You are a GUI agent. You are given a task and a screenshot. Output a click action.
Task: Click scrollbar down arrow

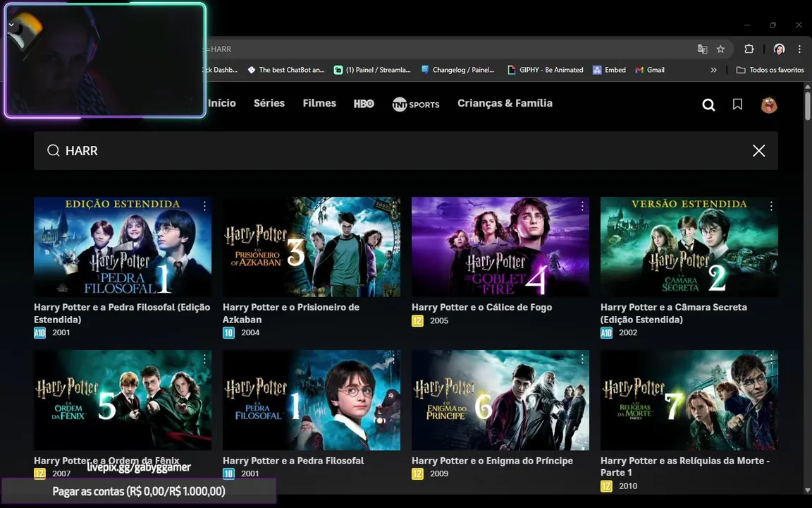pyautogui.click(x=807, y=490)
